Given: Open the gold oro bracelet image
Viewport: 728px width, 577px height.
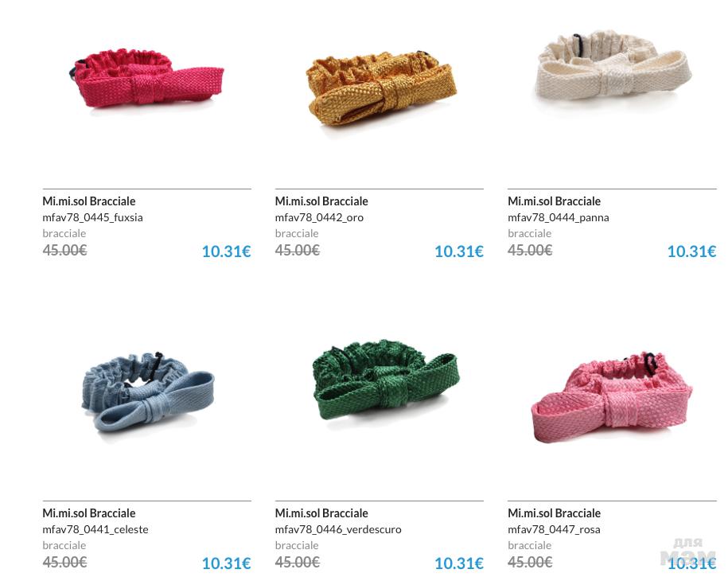Looking at the screenshot, I should [x=382, y=88].
